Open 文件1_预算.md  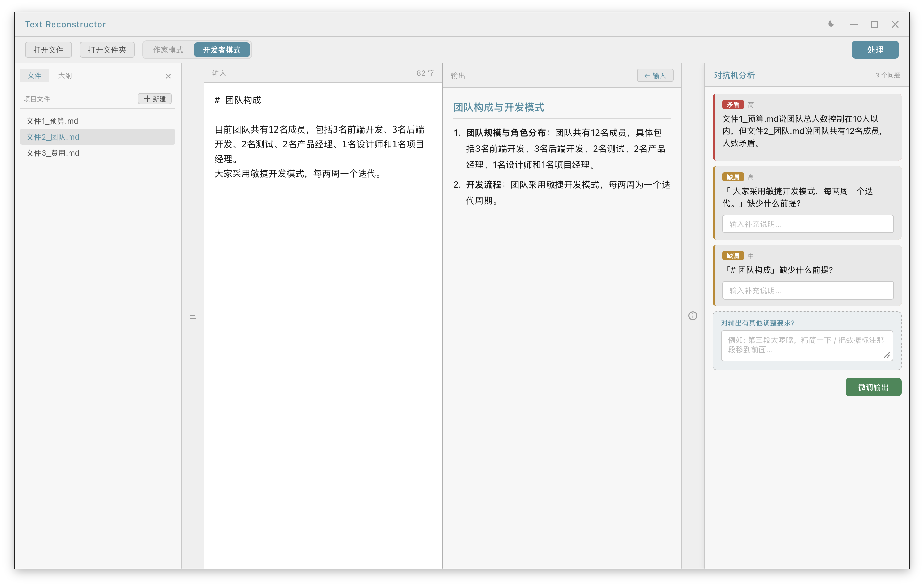click(x=97, y=121)
